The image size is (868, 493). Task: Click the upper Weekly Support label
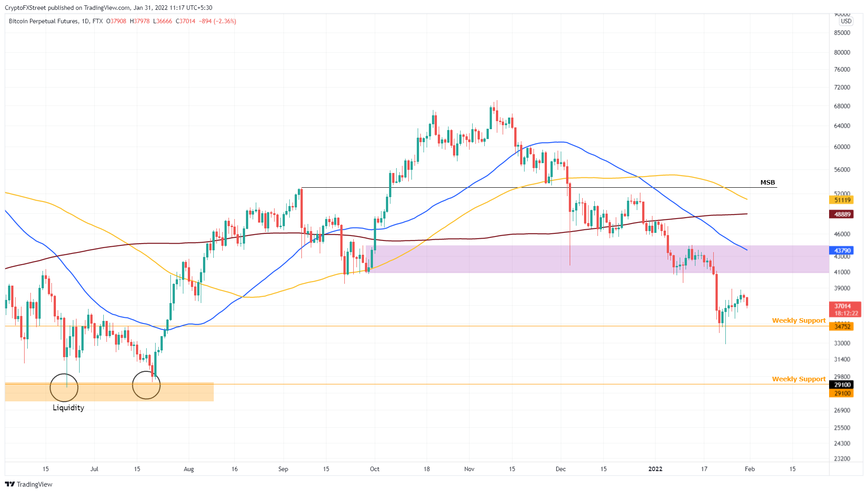(799, 320)
